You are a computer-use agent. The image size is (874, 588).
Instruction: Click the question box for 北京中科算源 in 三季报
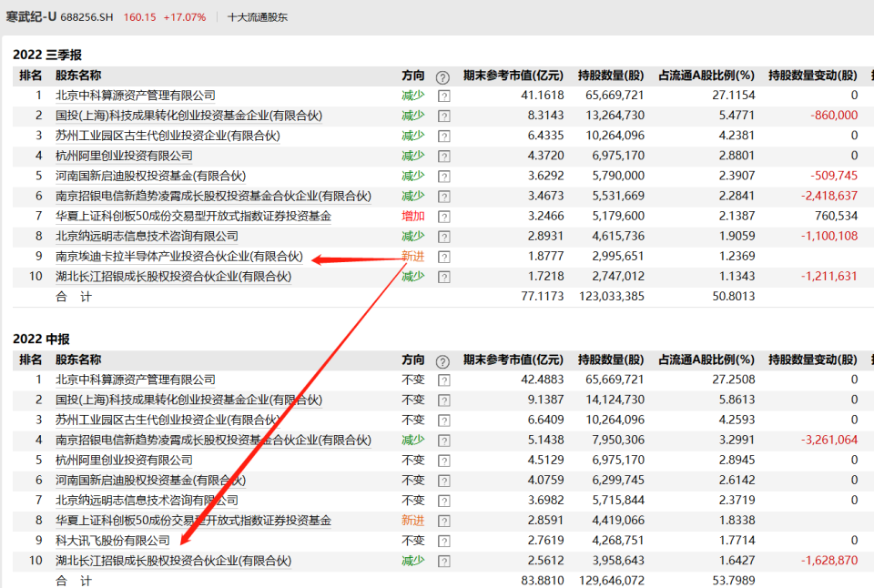pos(444,96)
